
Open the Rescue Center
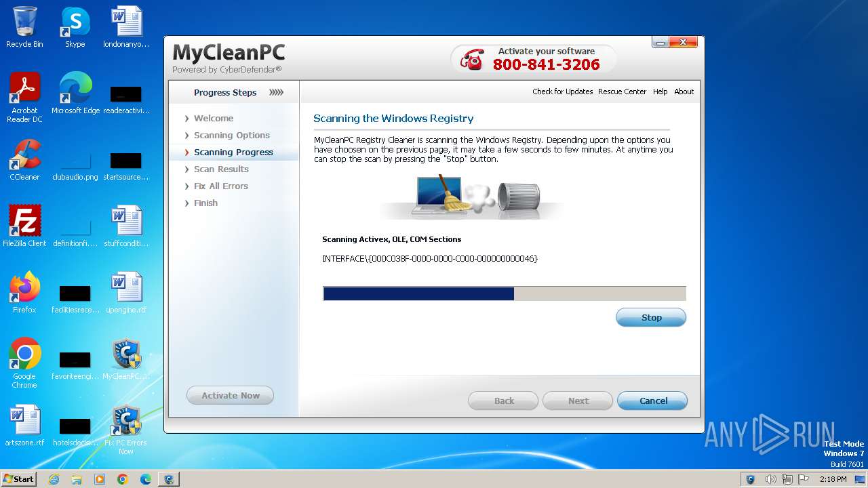[x=622, y=91]
